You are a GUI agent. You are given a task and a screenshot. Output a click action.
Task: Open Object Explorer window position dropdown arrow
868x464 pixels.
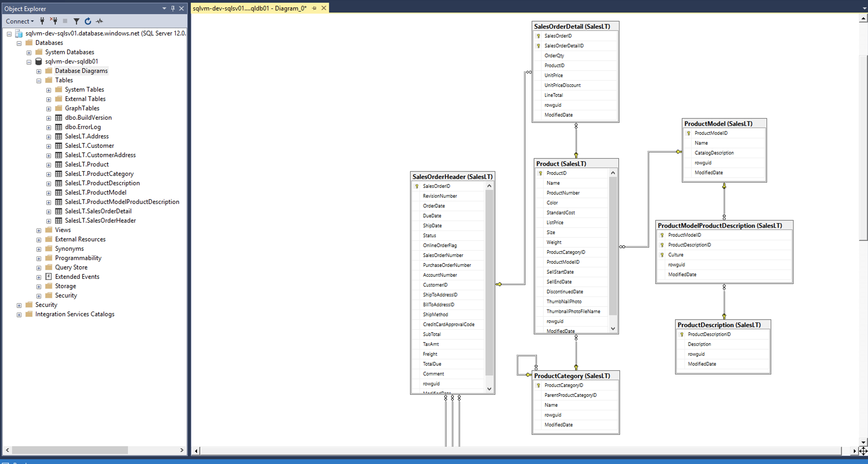click(164, 8)
